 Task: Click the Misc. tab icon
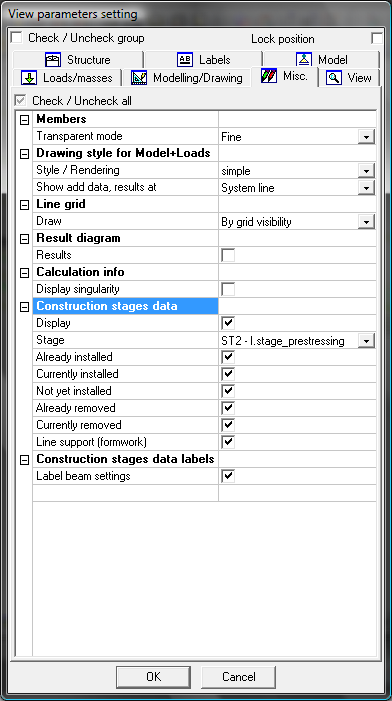pos(269,76)
